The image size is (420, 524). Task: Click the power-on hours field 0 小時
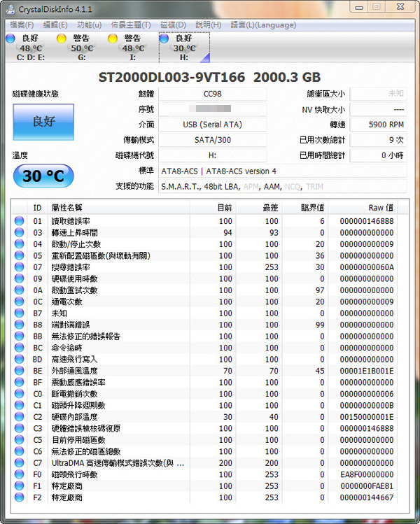click(378, 155)
